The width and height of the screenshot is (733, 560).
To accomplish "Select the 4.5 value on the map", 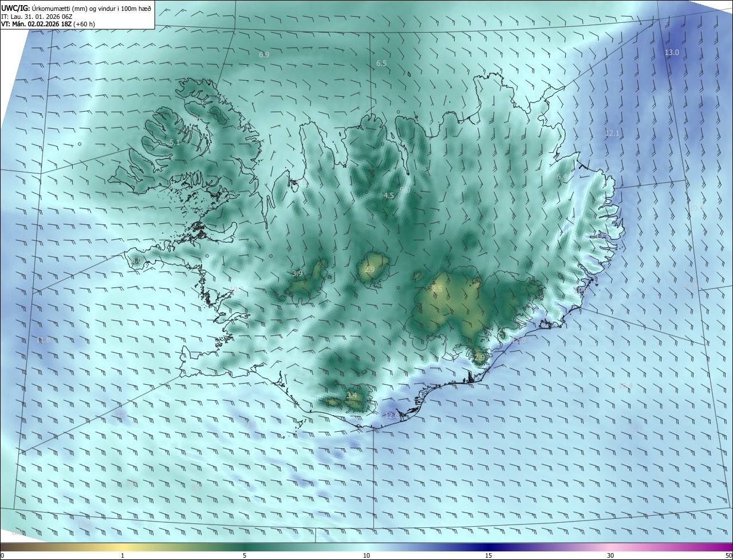I will pos(389,195).
